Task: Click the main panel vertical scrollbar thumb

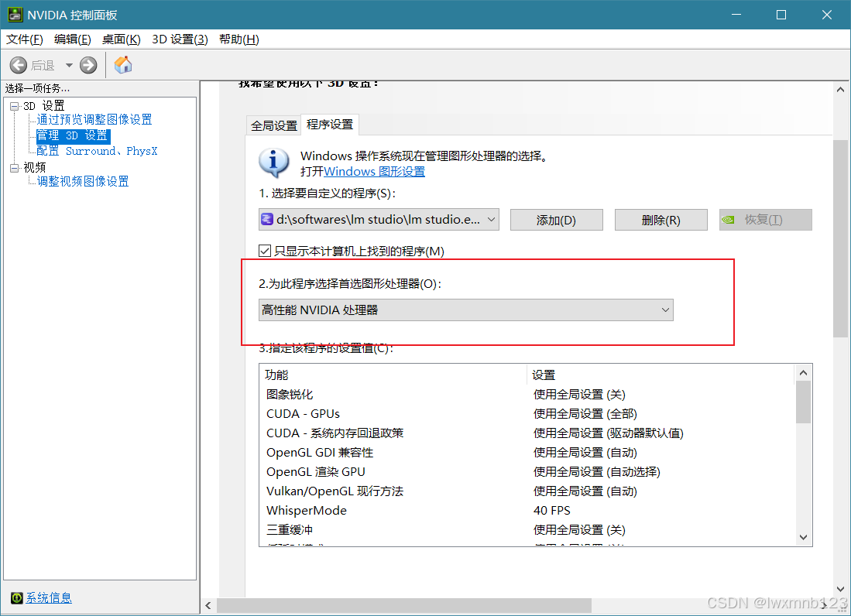Action: 840,238
